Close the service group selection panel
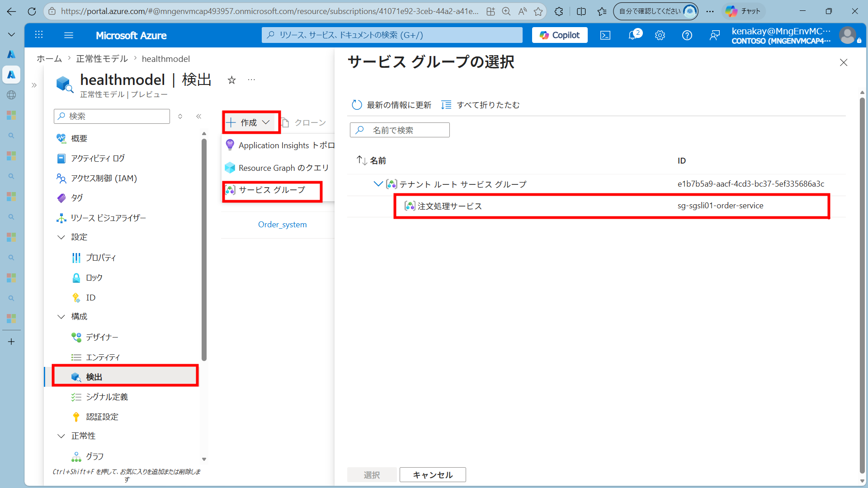This screenshot has width=868, height=488. click(844, 62)
